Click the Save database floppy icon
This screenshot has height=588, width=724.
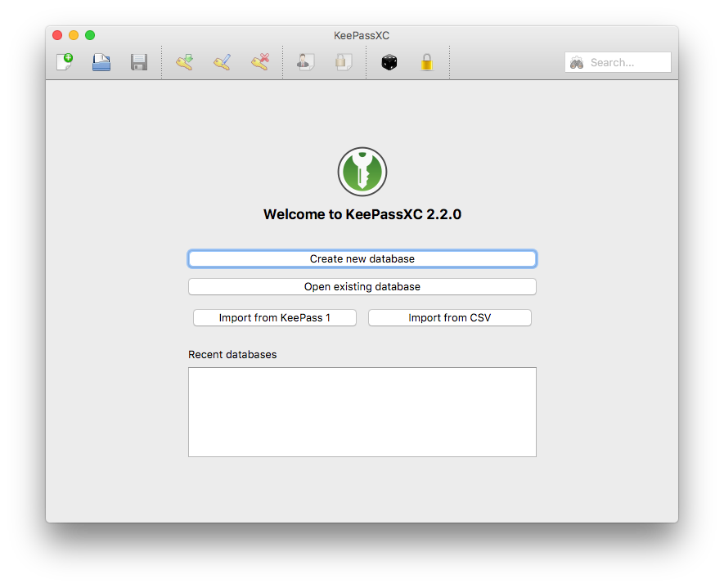(x=139, y=62)
